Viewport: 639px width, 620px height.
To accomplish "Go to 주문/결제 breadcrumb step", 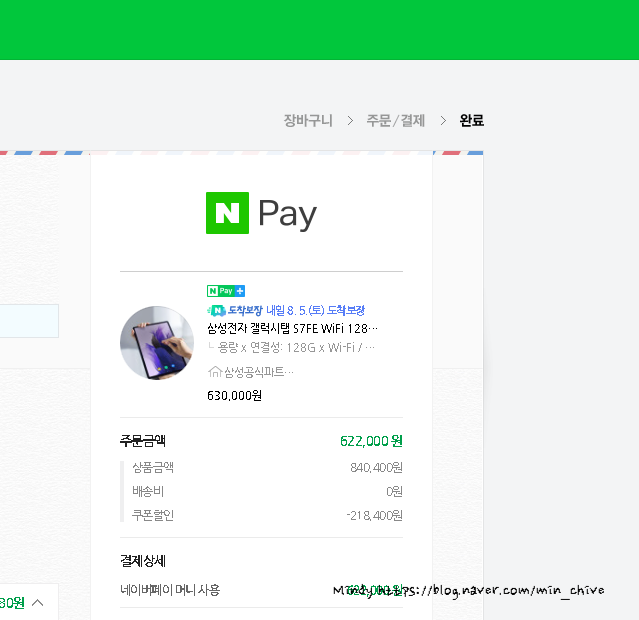I will [x=396, y=120].
